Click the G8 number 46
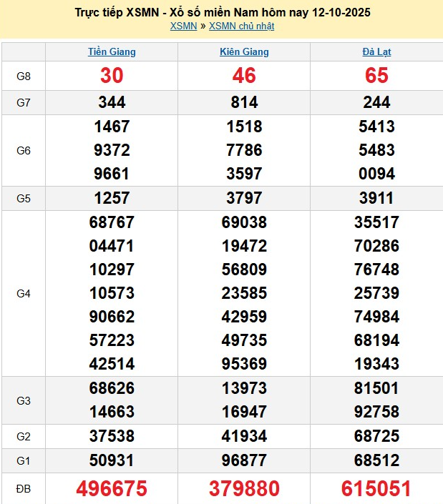This screenshot has height=504, width=443. pyautogui.click(x=244, y=76)
